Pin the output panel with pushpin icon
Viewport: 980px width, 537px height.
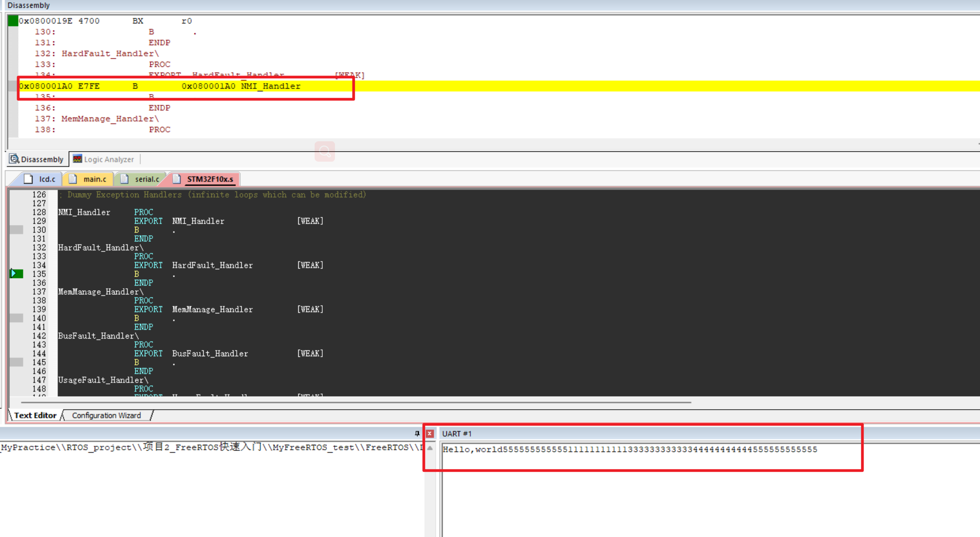coord(417,434)
